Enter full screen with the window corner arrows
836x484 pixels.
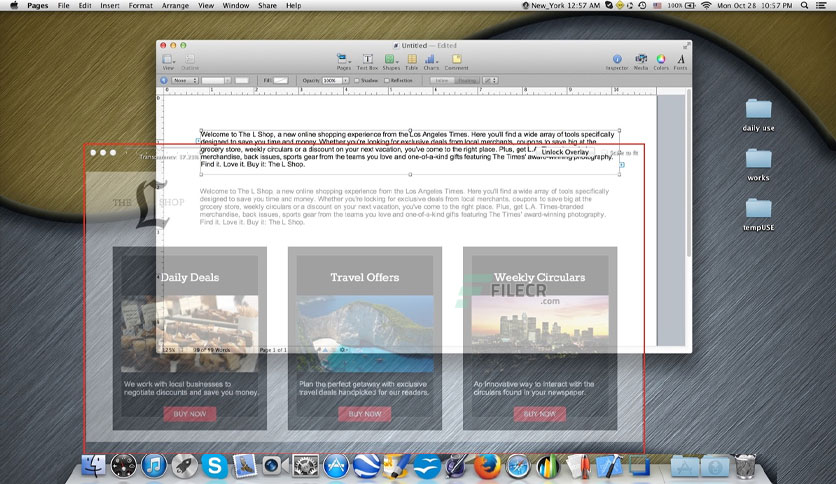click(x=686, y=46)
